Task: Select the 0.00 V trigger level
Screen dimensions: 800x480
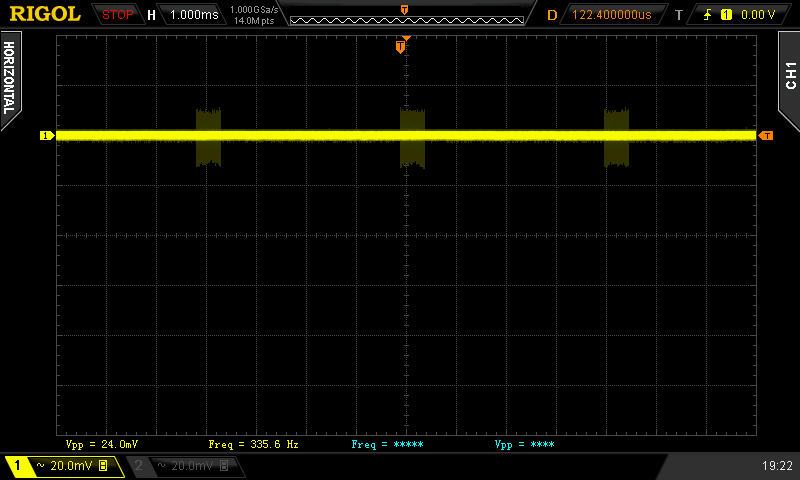Action: click(758, 15)
